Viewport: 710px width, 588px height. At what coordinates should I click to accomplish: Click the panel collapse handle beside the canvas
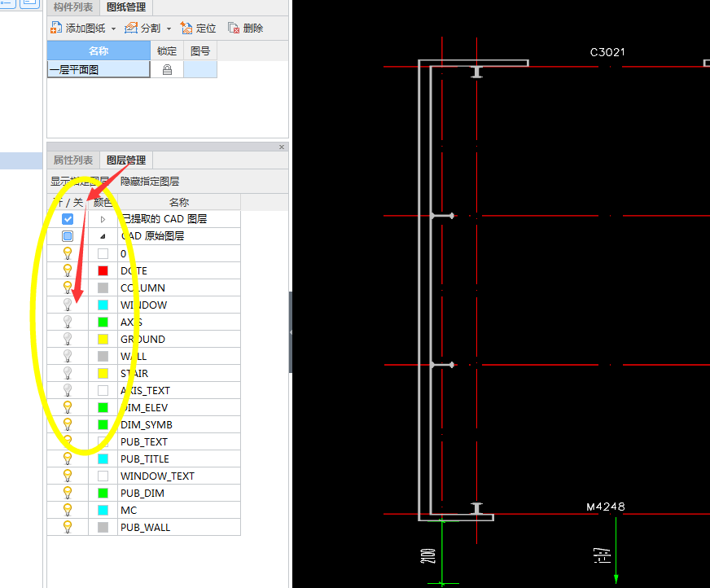point(290,332)
